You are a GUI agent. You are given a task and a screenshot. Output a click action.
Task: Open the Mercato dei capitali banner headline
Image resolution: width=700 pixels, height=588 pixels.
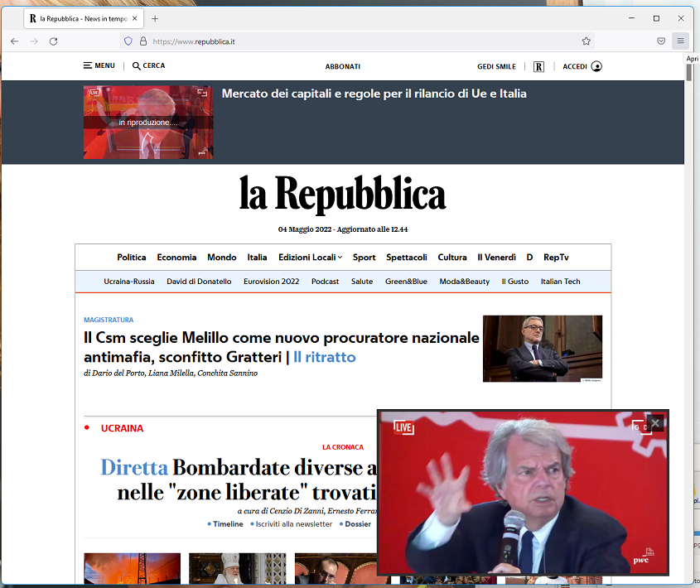[x=374, y=94]
